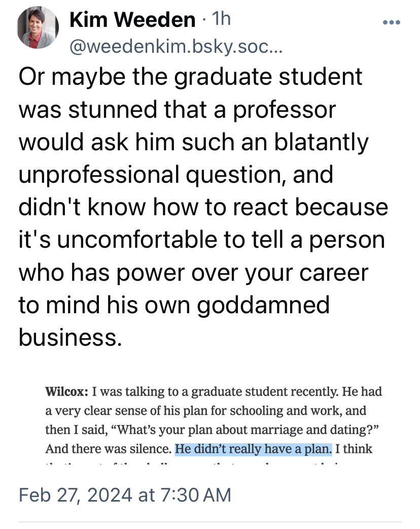Click the dot separator before the 1h timestamp

click(203, 20)
